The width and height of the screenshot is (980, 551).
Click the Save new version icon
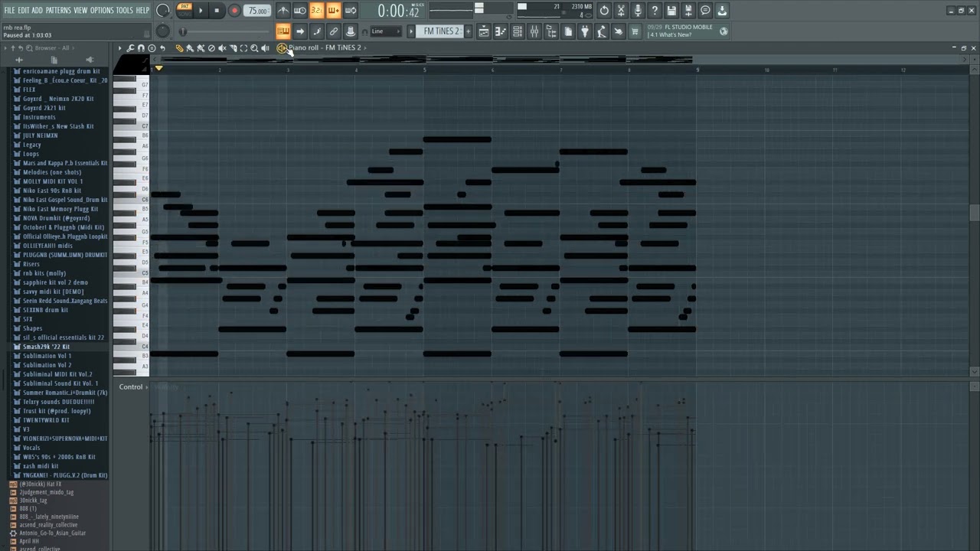coord(688,11)
